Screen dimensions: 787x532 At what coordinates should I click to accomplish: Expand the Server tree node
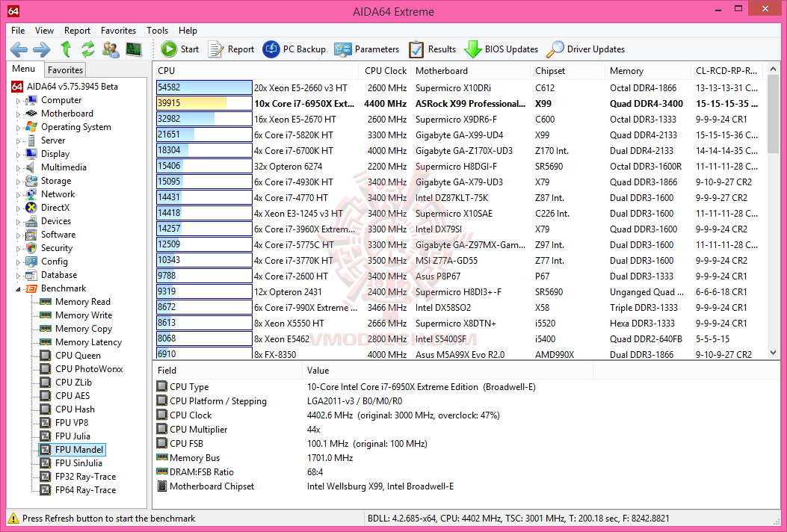pos(19,140)
